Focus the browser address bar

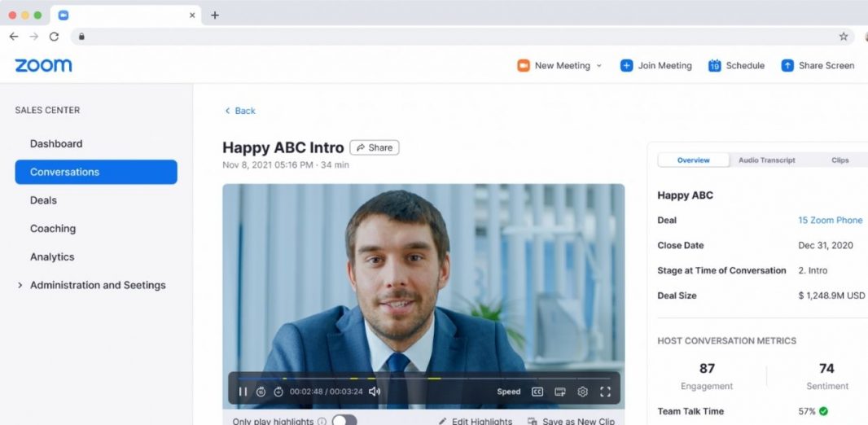(x=462, y=37)
